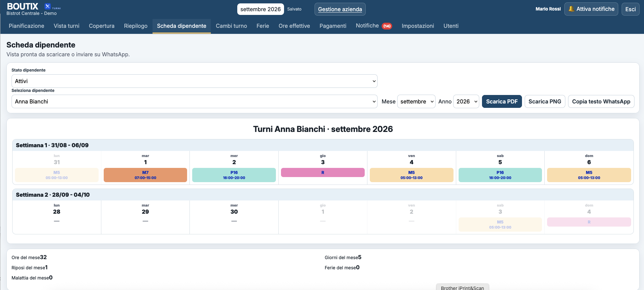Open the Seleziona dipendente dropdown
Image resolution: width=644 pixels, height=290 pixels.
[195, 101]
